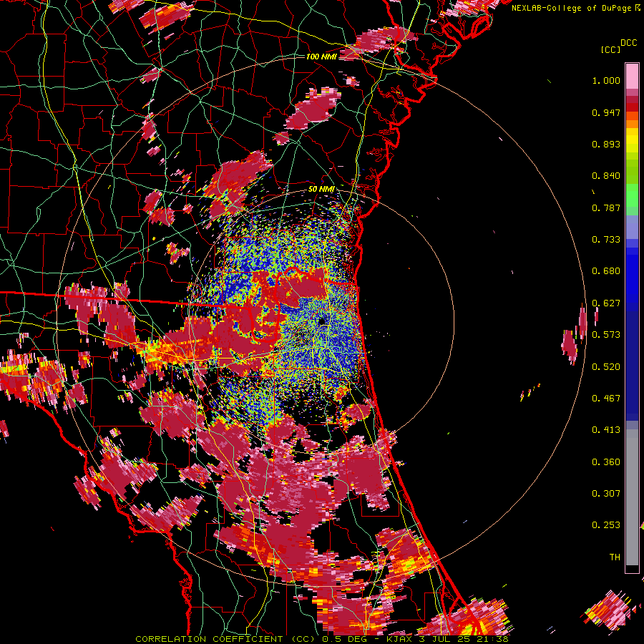This screenshot has width=644, height=644.
Task: Click the KJAX station identifier in caption
Action: 399,639
